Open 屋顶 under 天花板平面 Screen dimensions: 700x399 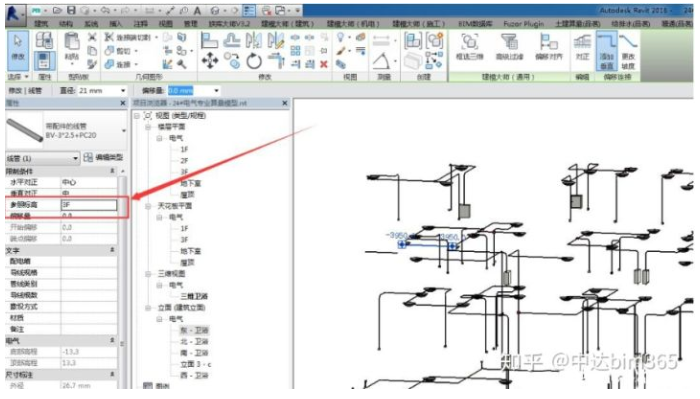tap(188, 262)
